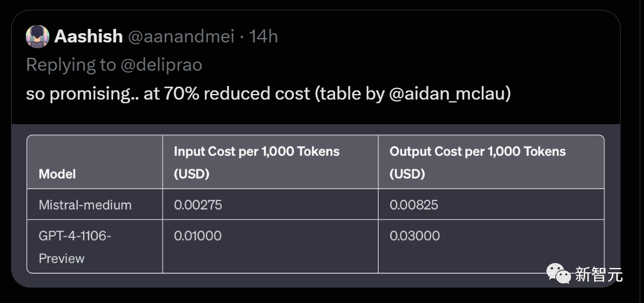
Task: Click the @aanandmei handle
Action: tap(181, 37)
